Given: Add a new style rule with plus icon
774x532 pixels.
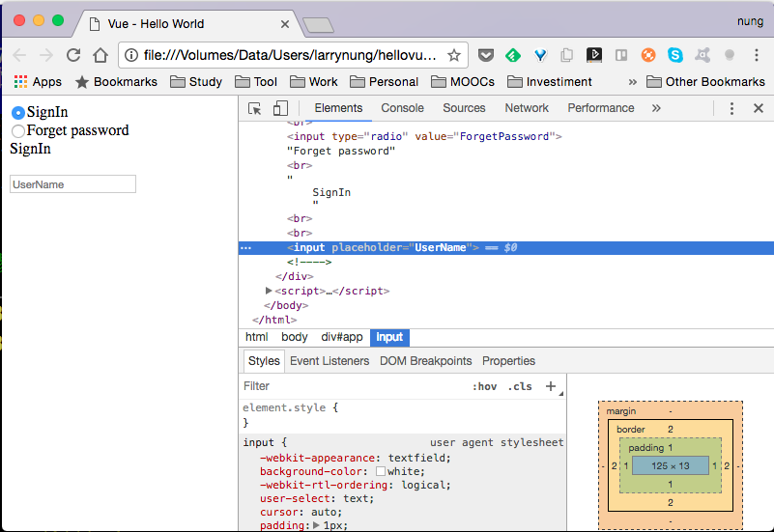Looking at the screenshot, I should 551,386.
